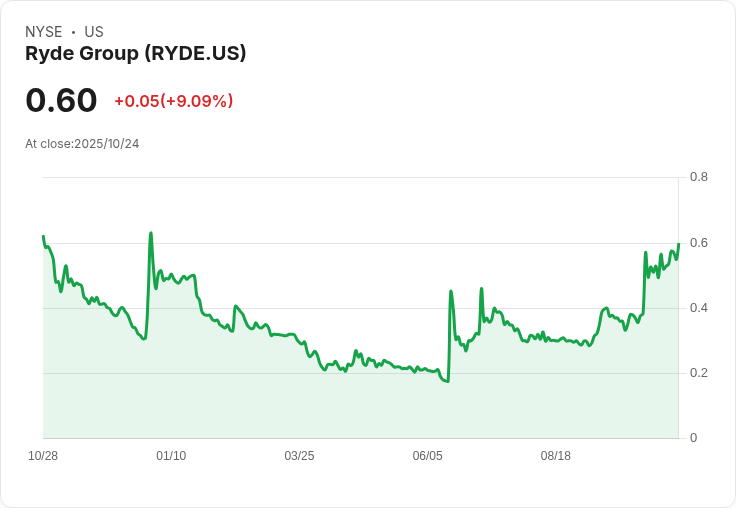Click the At close 2025/10/24 date text
Screen dimensions: 736x508
tap(82, 143)
